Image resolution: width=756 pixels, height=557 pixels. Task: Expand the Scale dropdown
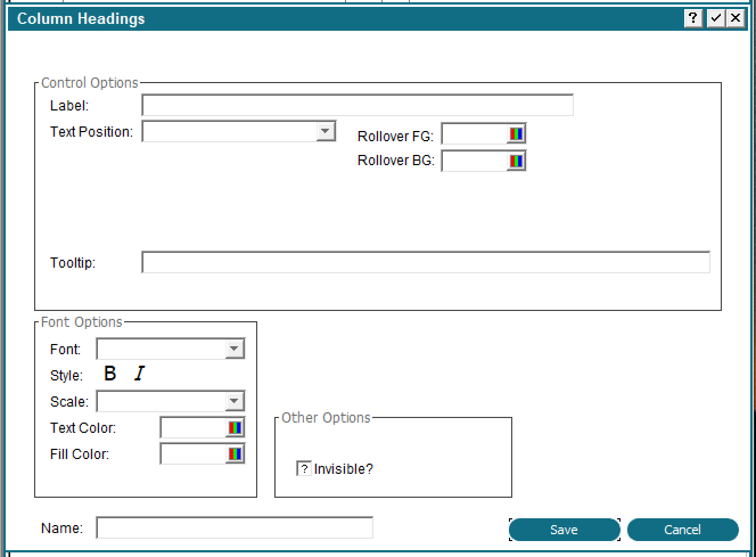pyautogui.click(x=234, y=402)
